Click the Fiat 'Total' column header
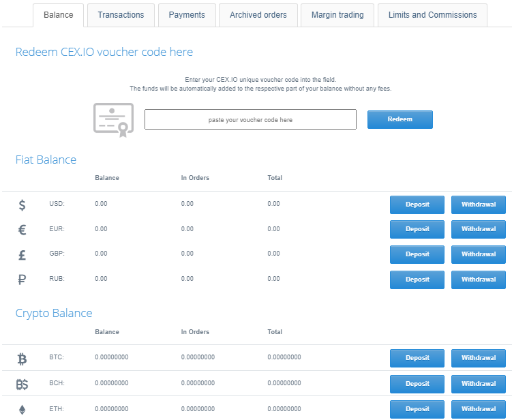 point(275,178)
